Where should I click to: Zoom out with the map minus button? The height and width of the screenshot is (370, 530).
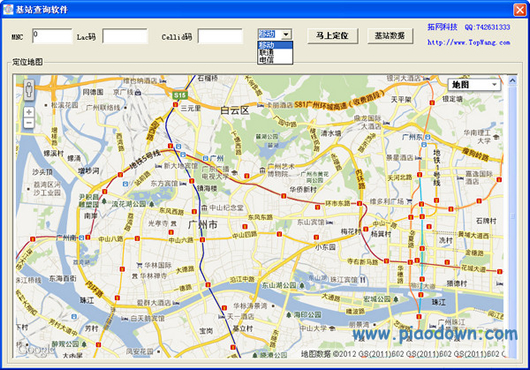pyautogui.click(x=29, y=123)
